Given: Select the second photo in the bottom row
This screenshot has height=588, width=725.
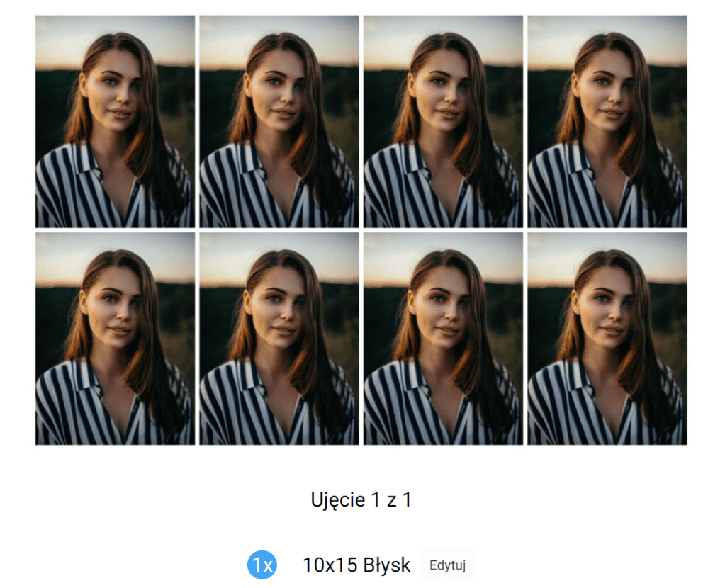Looking at the screenshot, I should click(279, 339).
